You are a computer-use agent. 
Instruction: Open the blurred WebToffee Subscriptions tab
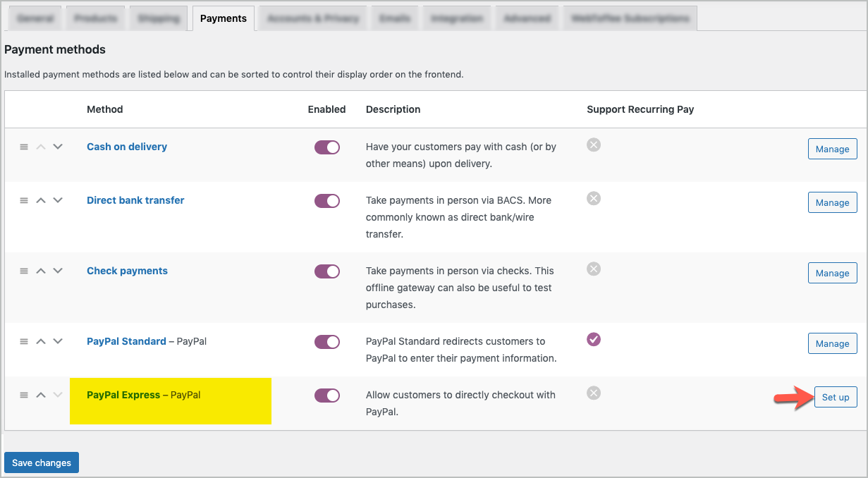point(630,18)
